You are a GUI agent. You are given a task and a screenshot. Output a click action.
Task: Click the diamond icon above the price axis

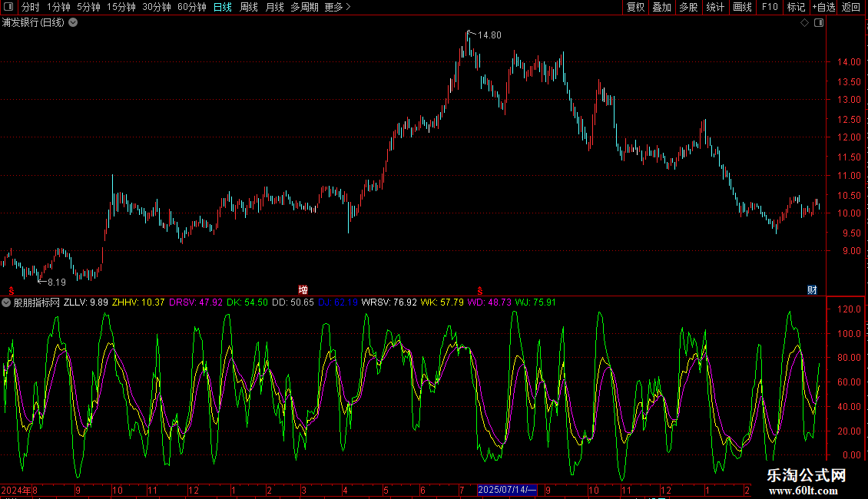[804, 23]
